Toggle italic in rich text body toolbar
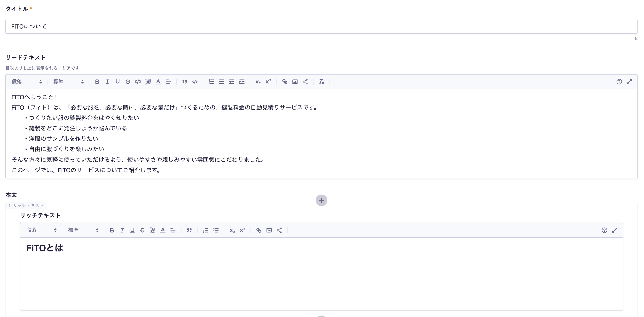 click(122, 230)
